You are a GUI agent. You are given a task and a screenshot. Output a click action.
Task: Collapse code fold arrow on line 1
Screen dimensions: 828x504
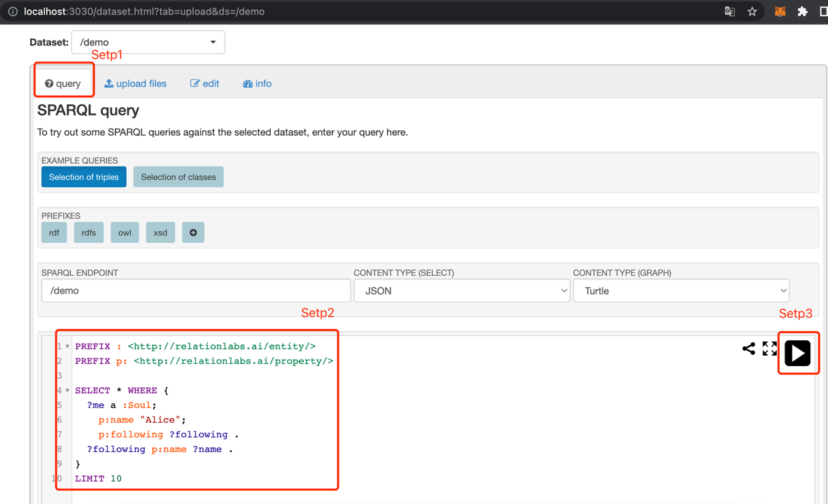(68, 346)
